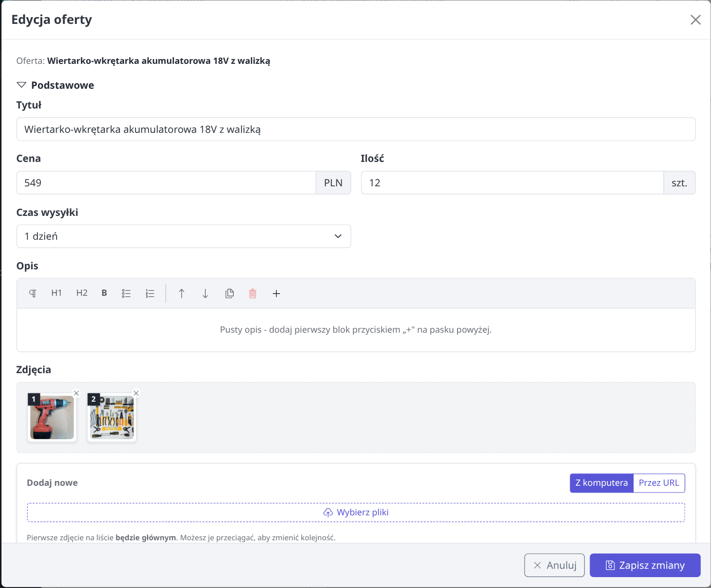Insert a paragraph block in description

pos(33,293)
